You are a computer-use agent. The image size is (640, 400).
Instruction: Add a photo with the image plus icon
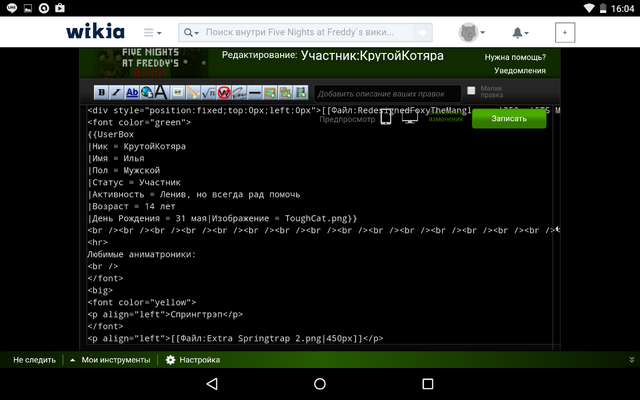[270, 93]
